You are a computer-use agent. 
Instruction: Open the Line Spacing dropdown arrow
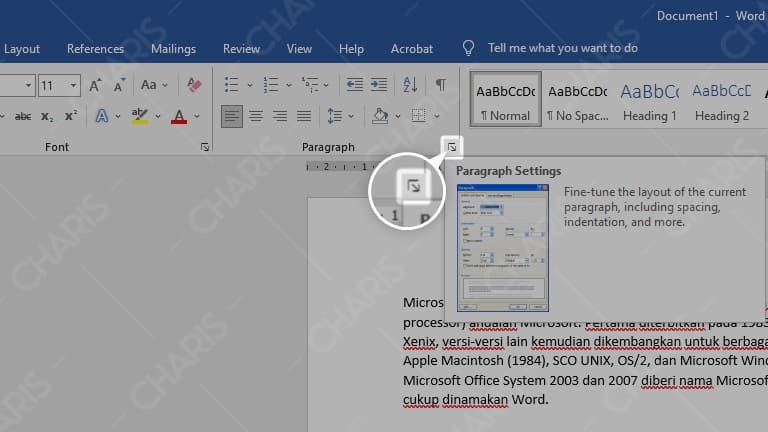pyautogui.click(x=351, y=117)
